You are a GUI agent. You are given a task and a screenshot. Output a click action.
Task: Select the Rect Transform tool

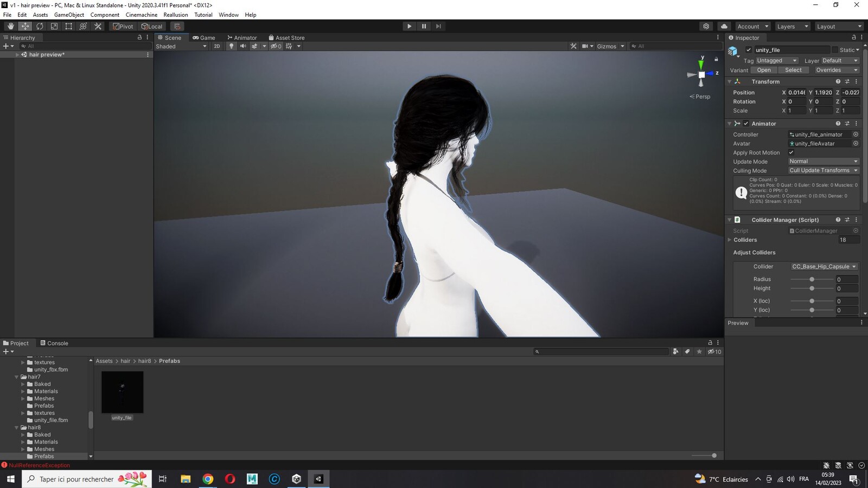click(69, 26)
